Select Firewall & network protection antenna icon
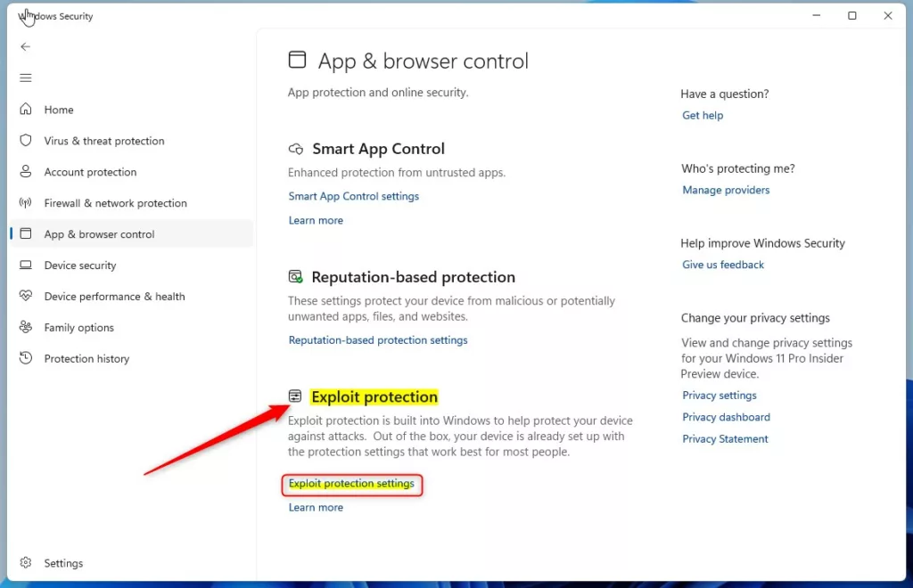 tap(26, 202)
